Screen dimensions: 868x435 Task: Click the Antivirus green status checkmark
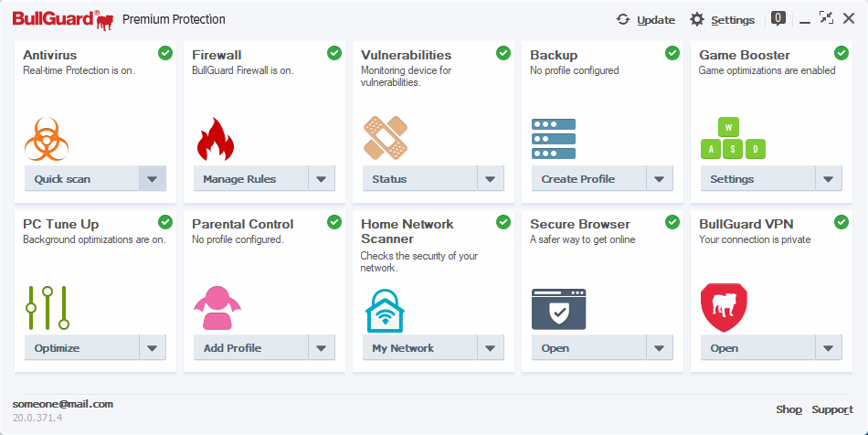pyautogui.click(x=165, y=53)
